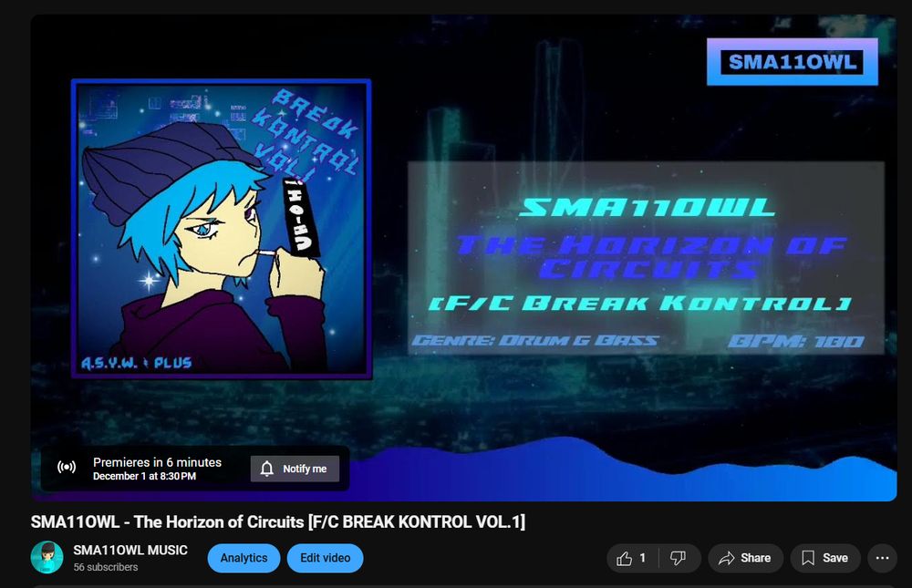
Task: Click the live premiere broadcast icon
Action: 67,467
